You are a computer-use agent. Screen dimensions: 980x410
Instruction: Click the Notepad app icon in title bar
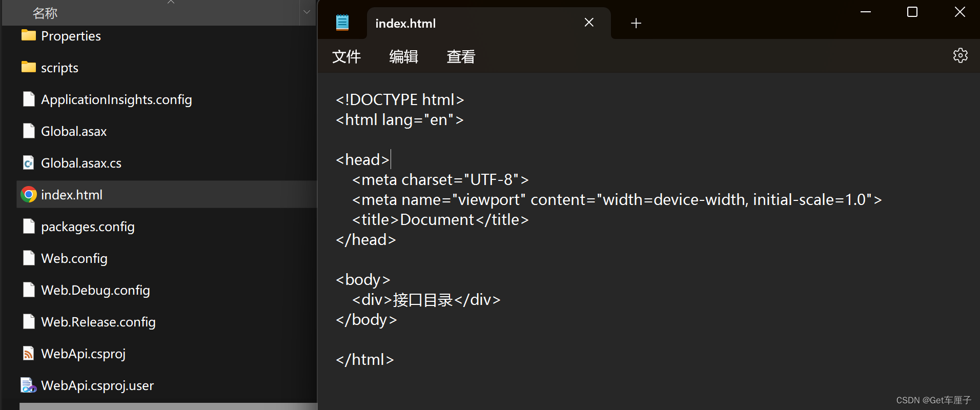coord(342,23)
